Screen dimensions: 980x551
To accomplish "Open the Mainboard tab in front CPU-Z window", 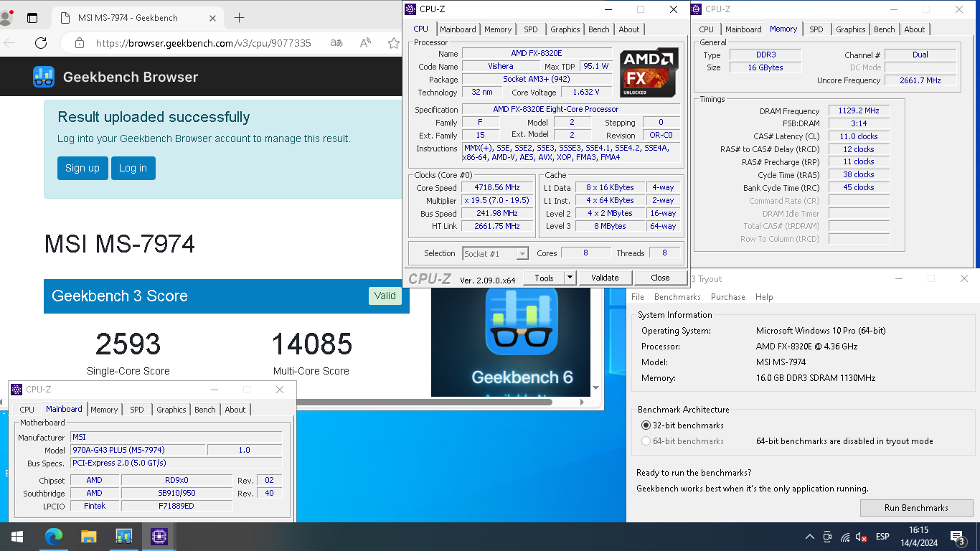I will [x=458, y=29].
